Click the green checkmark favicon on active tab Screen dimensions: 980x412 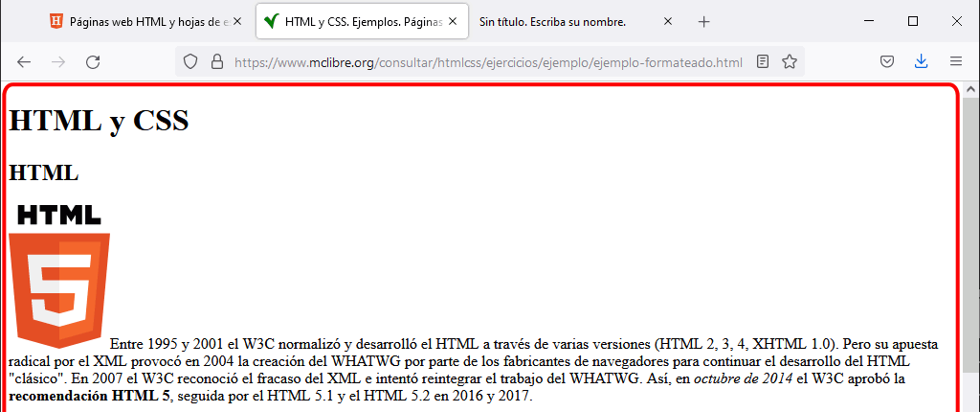(x=271, y=21)
